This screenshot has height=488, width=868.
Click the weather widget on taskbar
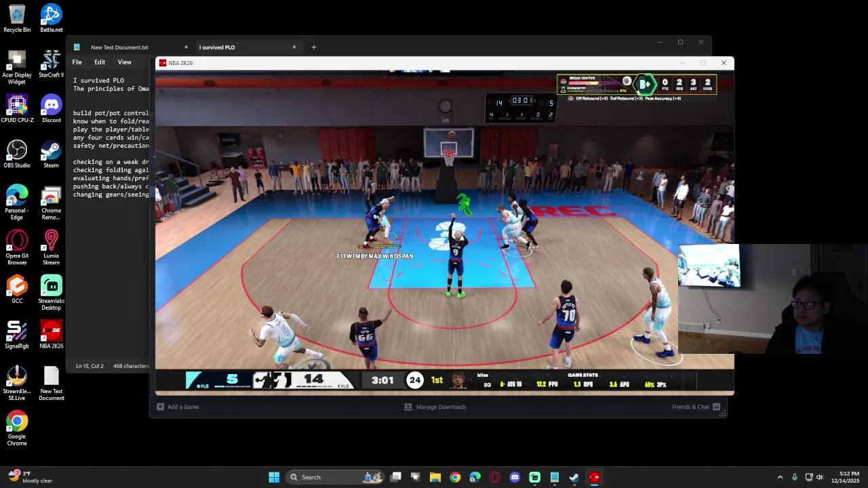pos(31,477)
